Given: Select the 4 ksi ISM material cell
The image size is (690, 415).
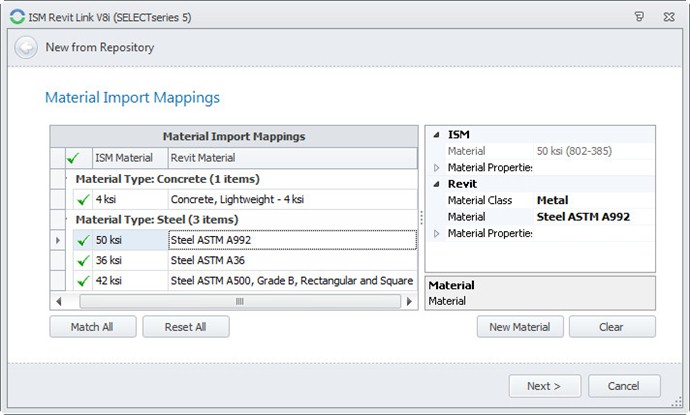Looking at the screenshot, I should (130, 199).
